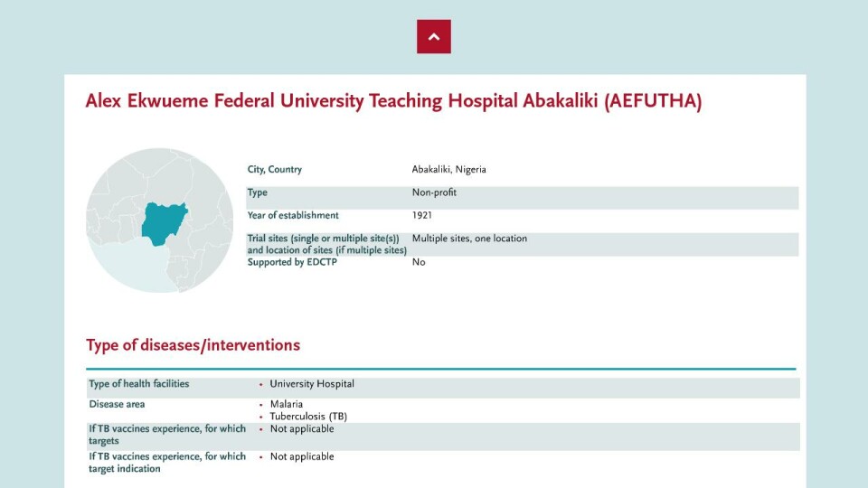This screenshot has width=868, height=488.
Task: Click the AEFUTHA hospital title heading
Action: pos(393,101)
